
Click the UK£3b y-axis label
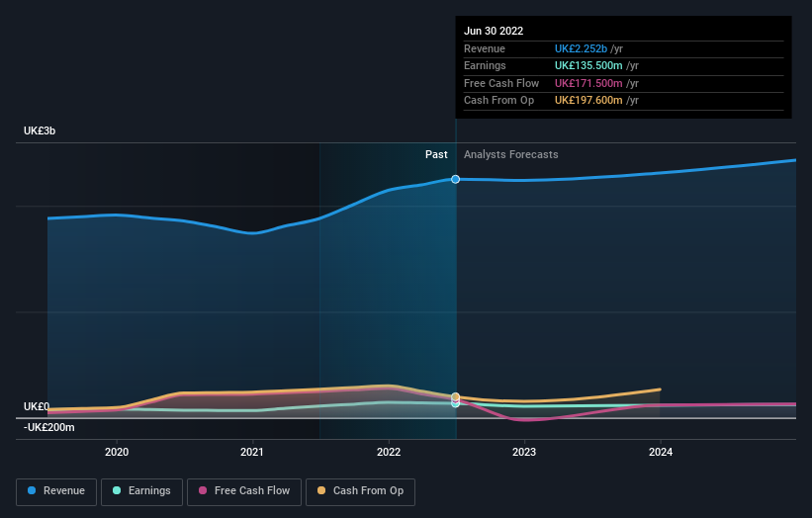[40, 130]
